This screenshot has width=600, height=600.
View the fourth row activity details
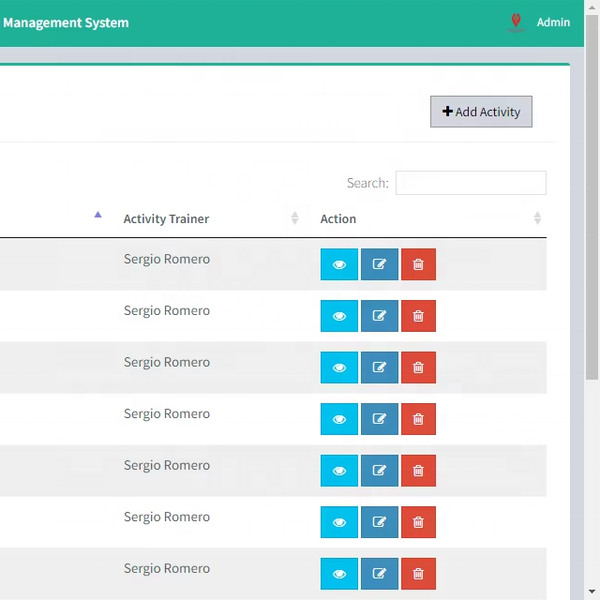coord(339,419)
